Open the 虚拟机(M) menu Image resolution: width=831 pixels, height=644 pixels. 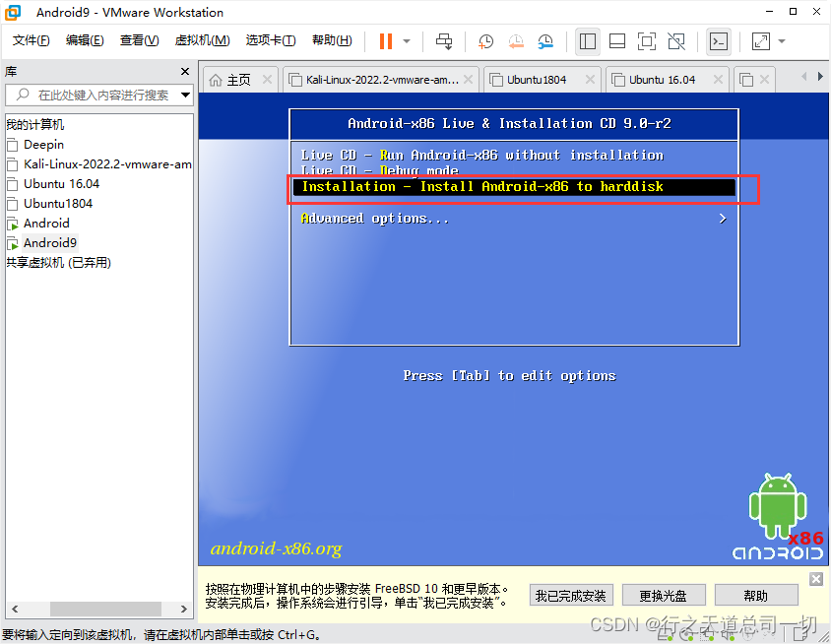click(x=203, y=40)
